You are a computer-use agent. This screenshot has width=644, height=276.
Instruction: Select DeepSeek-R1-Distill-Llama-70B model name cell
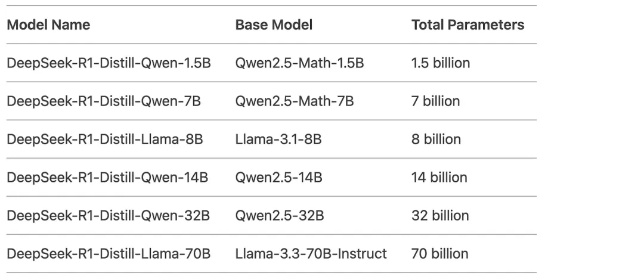point(109,254)
